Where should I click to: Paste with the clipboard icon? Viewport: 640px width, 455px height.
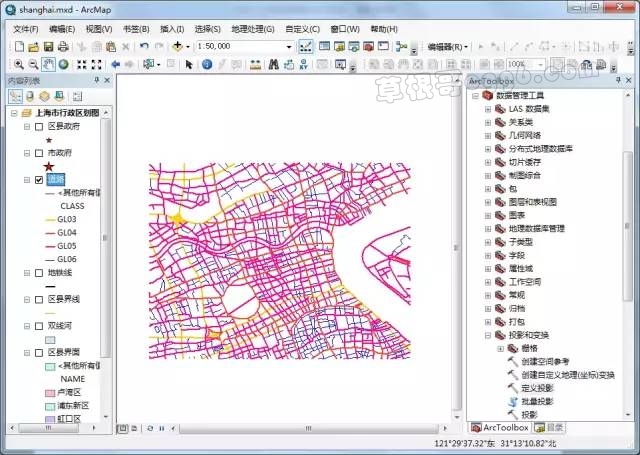click(111, 47)
